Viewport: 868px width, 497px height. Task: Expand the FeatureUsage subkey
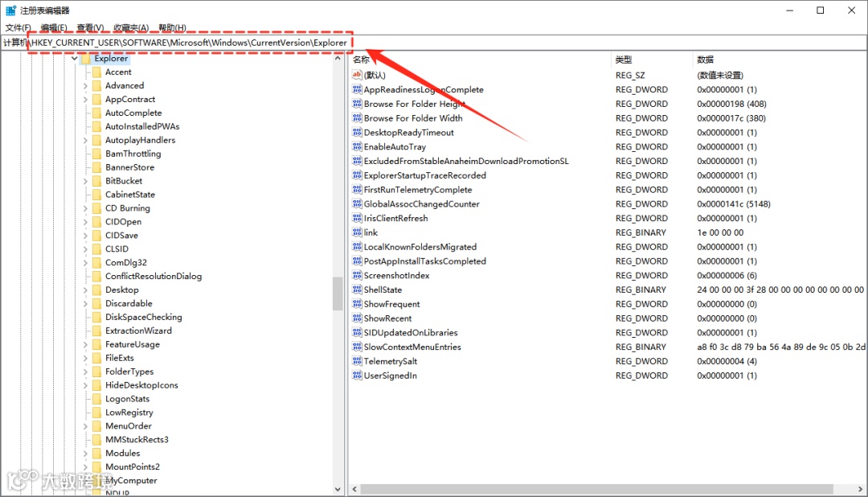pyautogui.click(x=85, y=345)
